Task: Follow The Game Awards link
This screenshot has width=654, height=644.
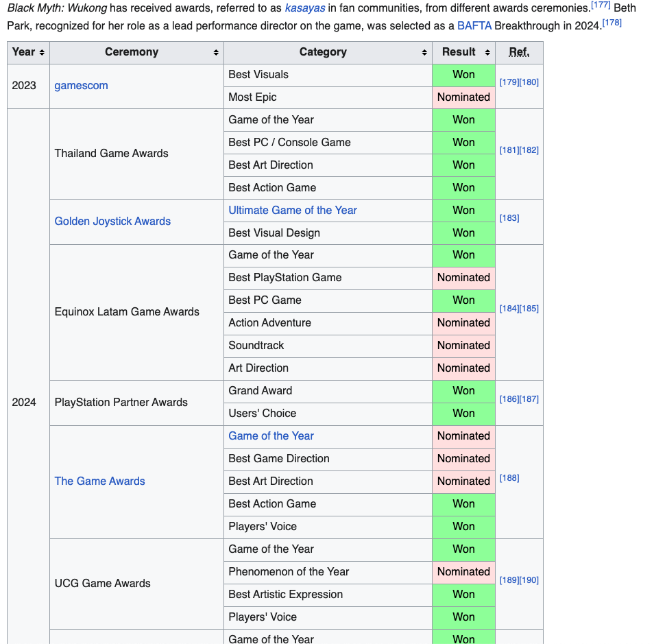Action: 99,481
